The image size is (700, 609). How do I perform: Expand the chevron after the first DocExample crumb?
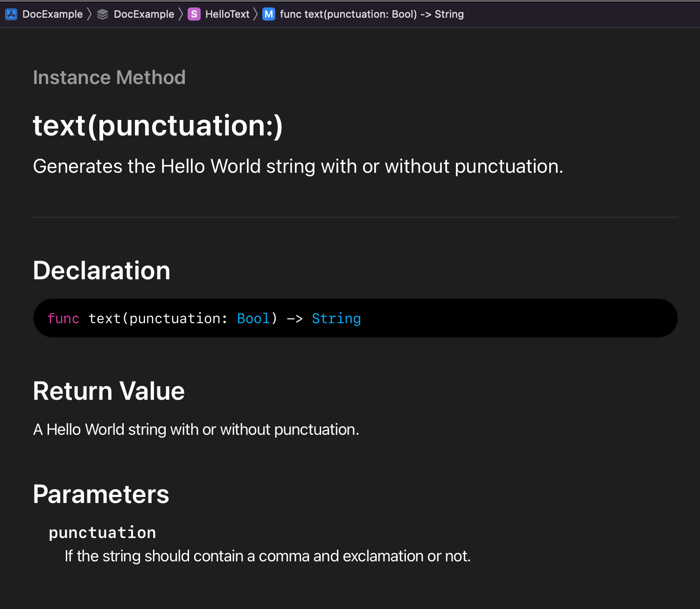(89, 14)
